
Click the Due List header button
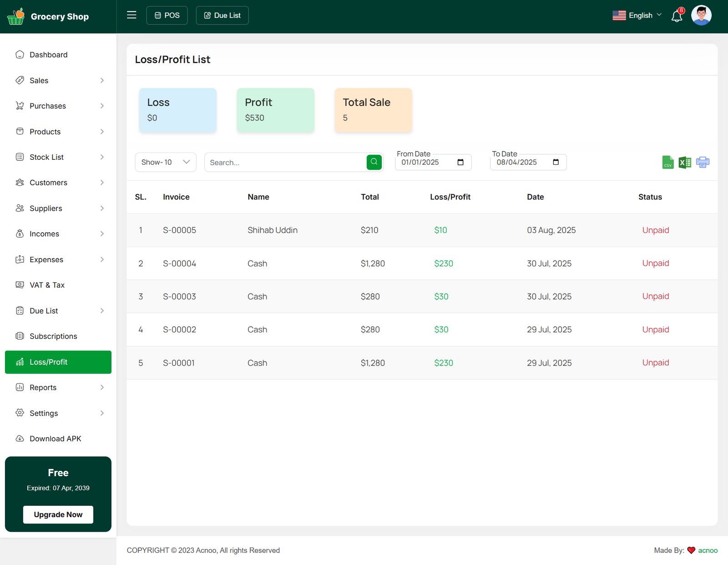[x=222, y=15]
